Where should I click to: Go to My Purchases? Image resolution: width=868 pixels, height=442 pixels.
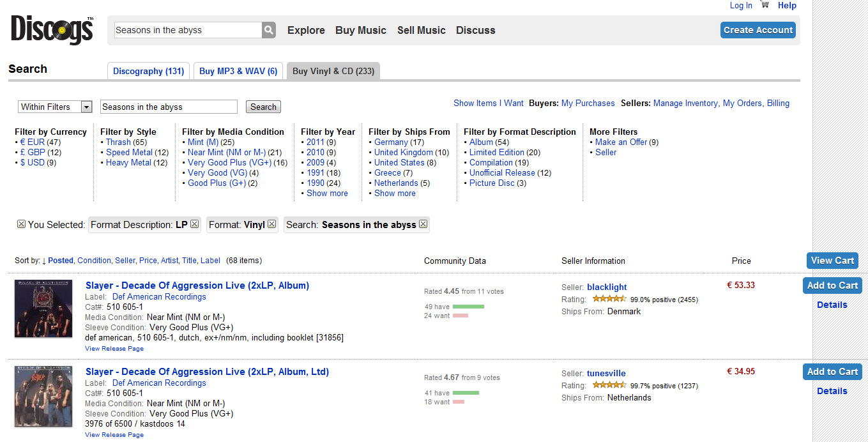[x=588, y=103]
